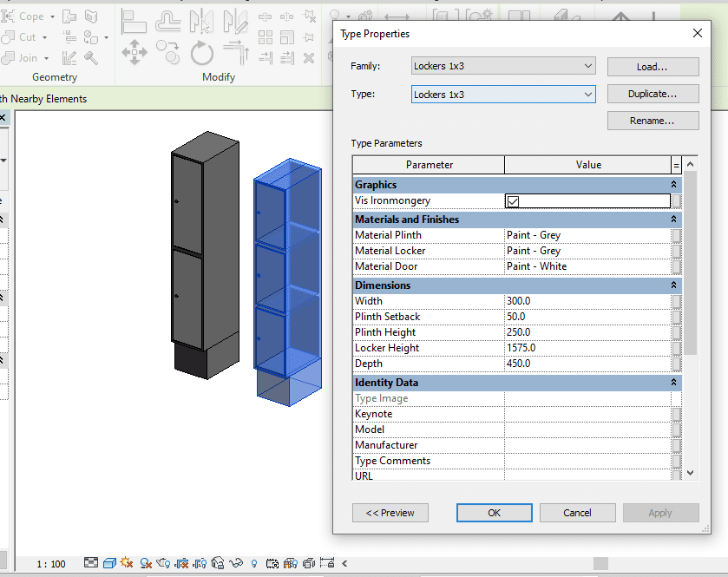Viewport: 728px width, 577px height.
Task: Open the Type dropdown list
Action: coord(503,95)
